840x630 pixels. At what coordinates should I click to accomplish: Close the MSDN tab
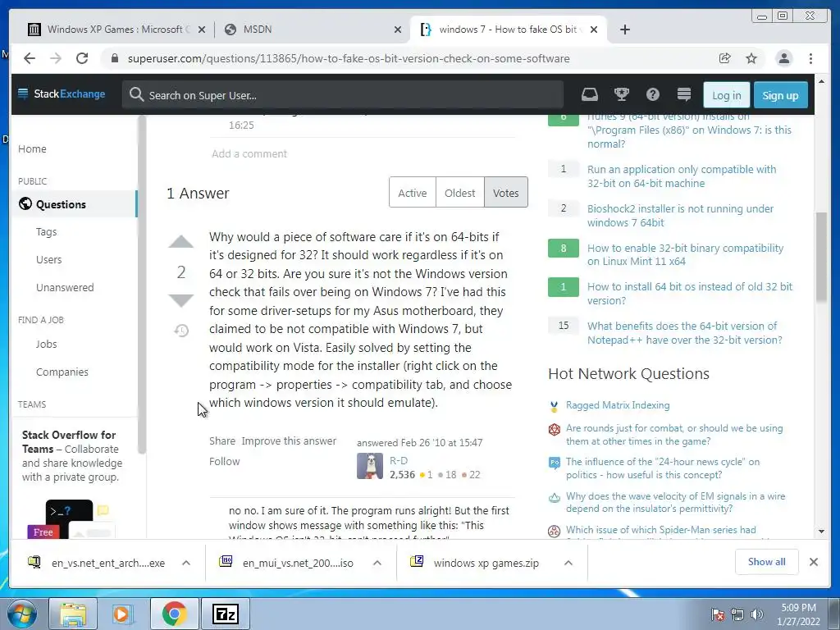tap(398, 30)
